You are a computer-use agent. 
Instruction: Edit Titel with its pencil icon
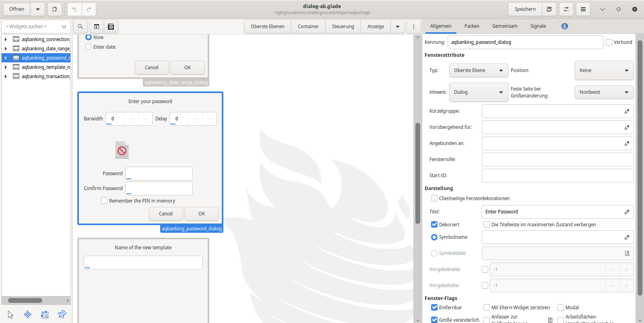(627, 212)
